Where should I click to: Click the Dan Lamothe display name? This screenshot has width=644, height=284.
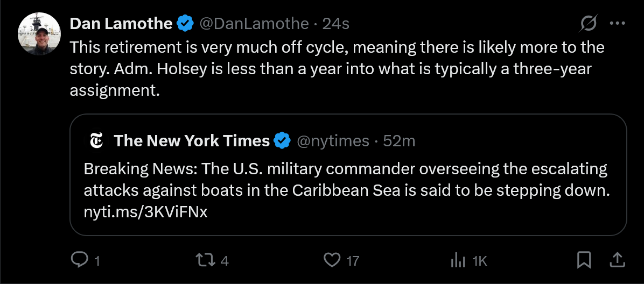pos(121,24)
